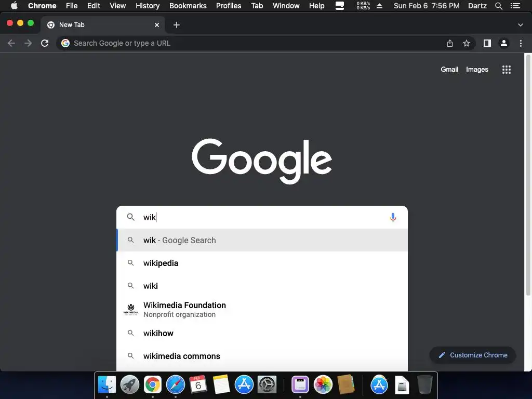Open System Preferences from the Dock

coord(267,385)
